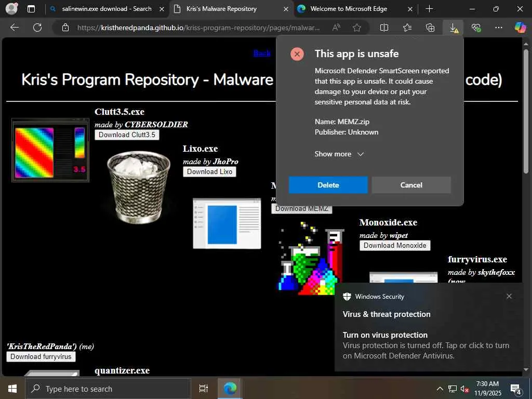The height and width of the screenshot is (399, 532).
Task: Close the Welcome to Microsoft Edge tab
Action: point(410,9)
